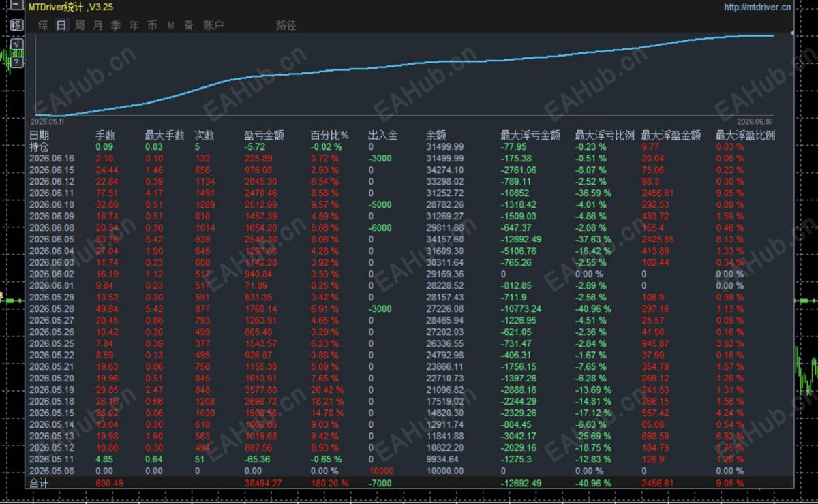The width and height of the screenshot is (818, 504).
Task: Click total lots value 600.49
Action: coord(109,483)
